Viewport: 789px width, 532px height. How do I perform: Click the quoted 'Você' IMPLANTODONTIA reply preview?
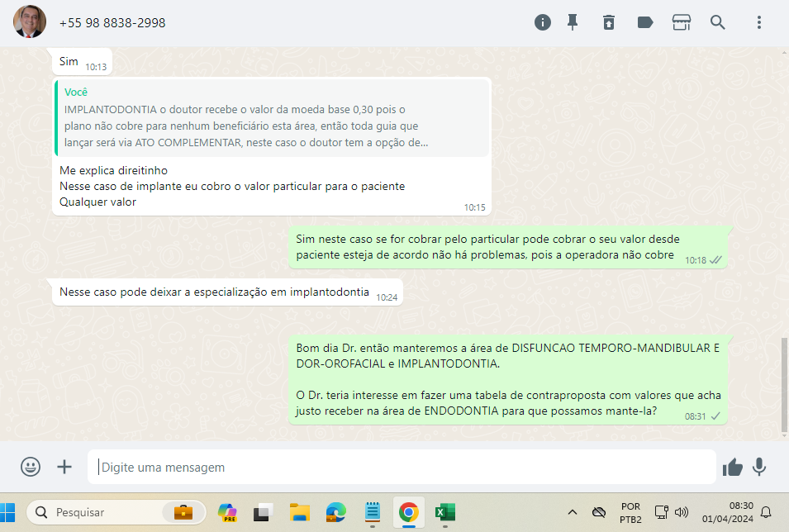point(272,118)
